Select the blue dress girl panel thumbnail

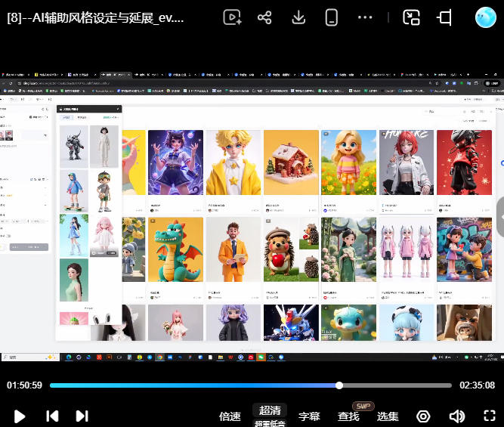(x=74, y=235)
